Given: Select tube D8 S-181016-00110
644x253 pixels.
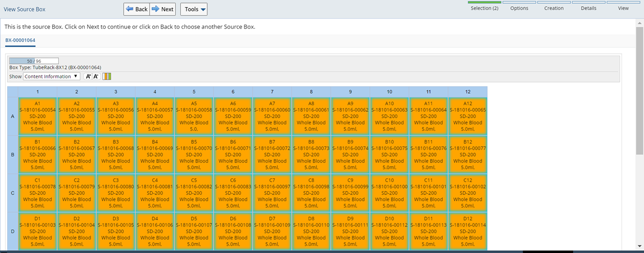Looking at the screenshot, I should [x=311, y=231].
